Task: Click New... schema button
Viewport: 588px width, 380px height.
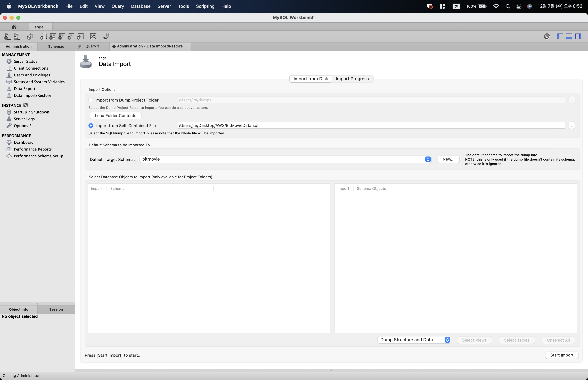Action: 448,159
